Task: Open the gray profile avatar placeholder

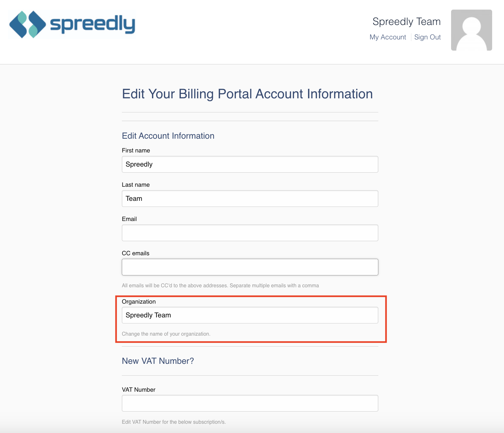Action: point(471,30)
